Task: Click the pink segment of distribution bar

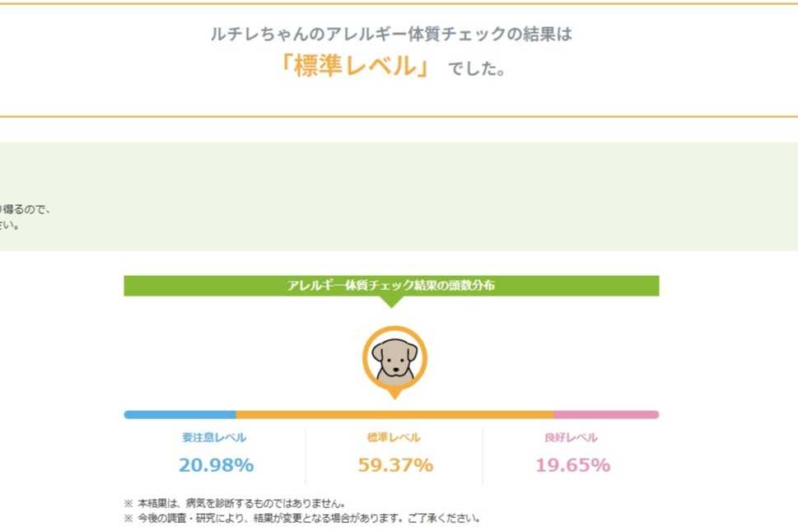Action: (x=606, y=415)
